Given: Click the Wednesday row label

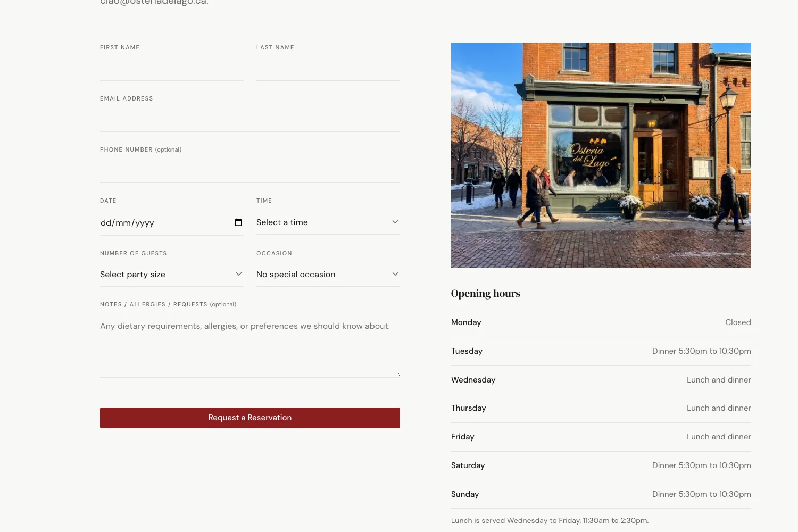Looking at the screenshot, I should [473, 380].
